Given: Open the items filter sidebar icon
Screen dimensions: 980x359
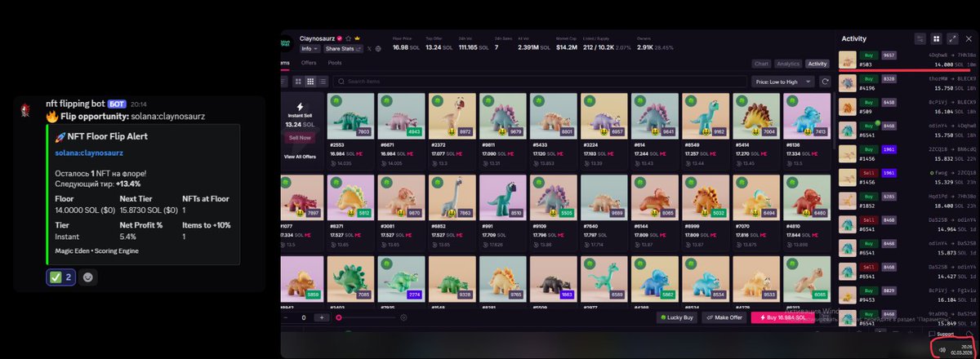Looking at the screenshot, I should point(283,82).
